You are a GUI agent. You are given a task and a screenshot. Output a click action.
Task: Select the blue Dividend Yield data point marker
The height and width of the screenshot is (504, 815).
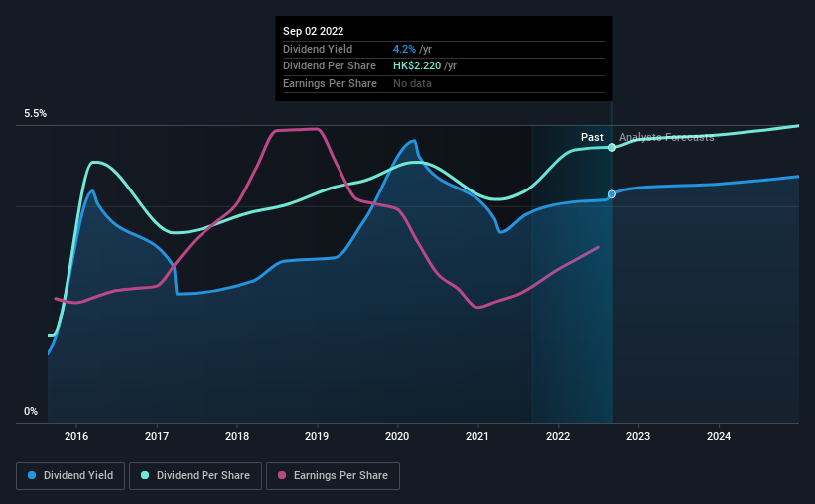(611, 194)
